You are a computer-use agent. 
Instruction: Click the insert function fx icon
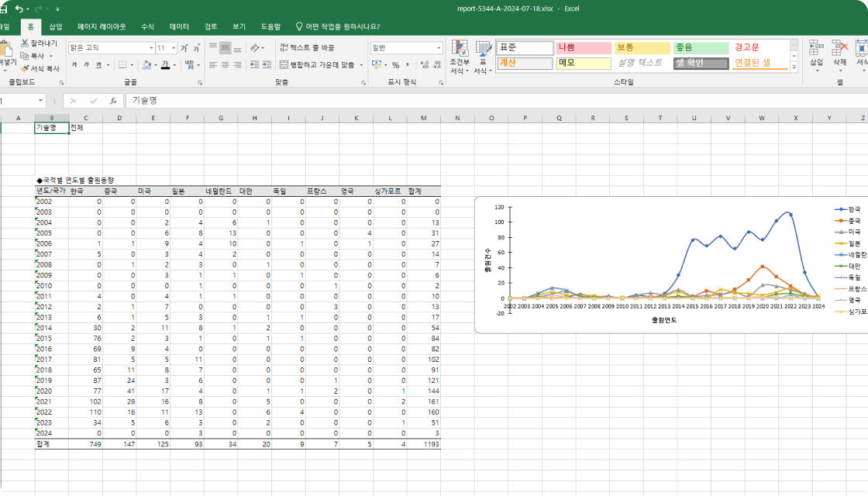click(113, 101)
